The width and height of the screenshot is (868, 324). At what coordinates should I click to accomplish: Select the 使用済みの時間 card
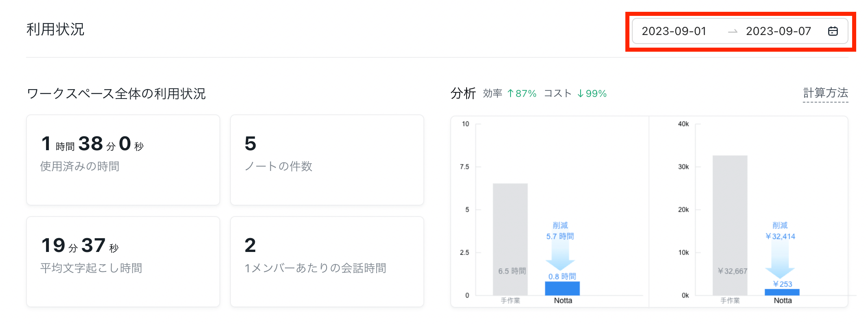pos(123,160)
